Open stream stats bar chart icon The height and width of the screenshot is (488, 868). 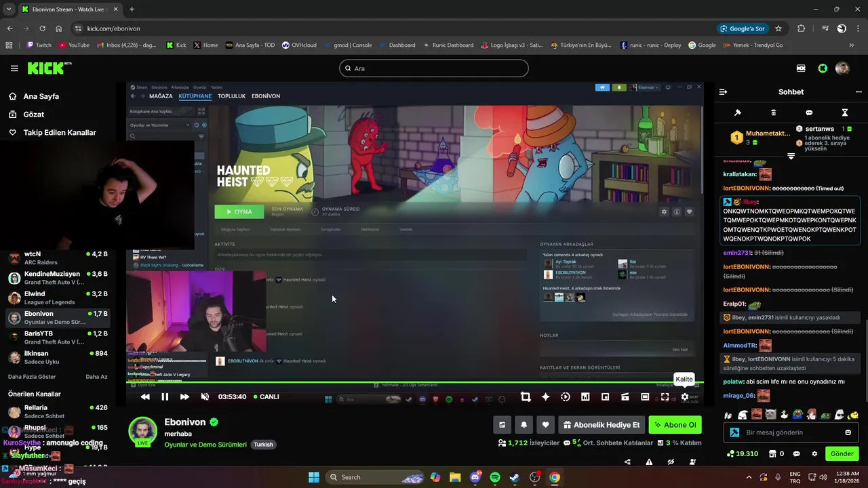point(585,397)
